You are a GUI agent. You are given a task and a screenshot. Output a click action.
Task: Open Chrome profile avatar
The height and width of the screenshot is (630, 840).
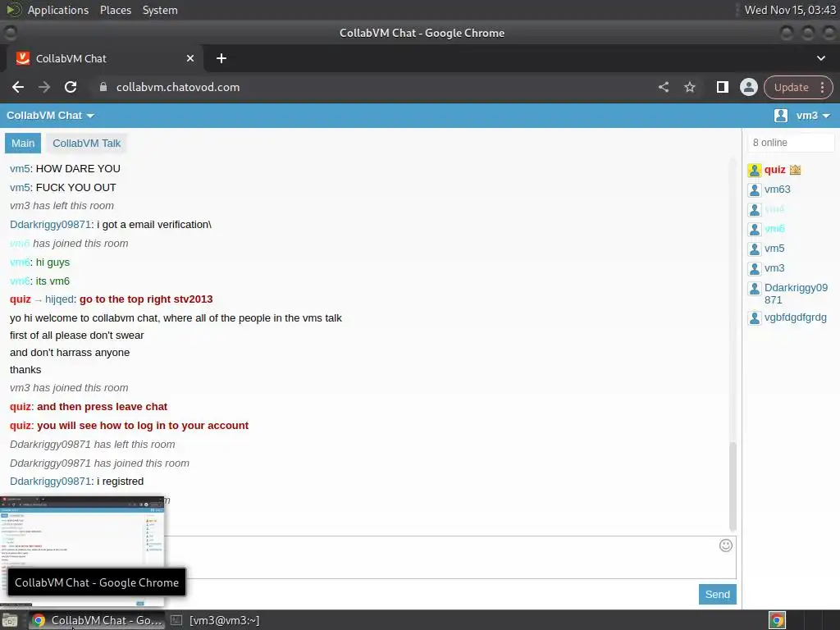(x=748, y=87)
